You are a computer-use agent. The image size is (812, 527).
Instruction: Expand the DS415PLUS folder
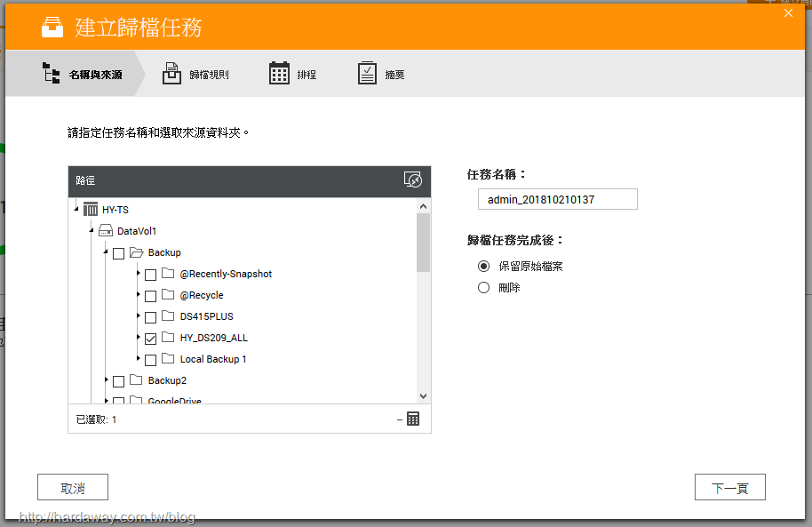point(139,315)
